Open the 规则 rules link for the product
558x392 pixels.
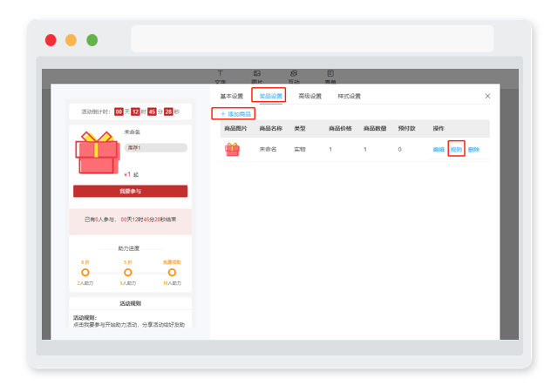tap(456, 150)
